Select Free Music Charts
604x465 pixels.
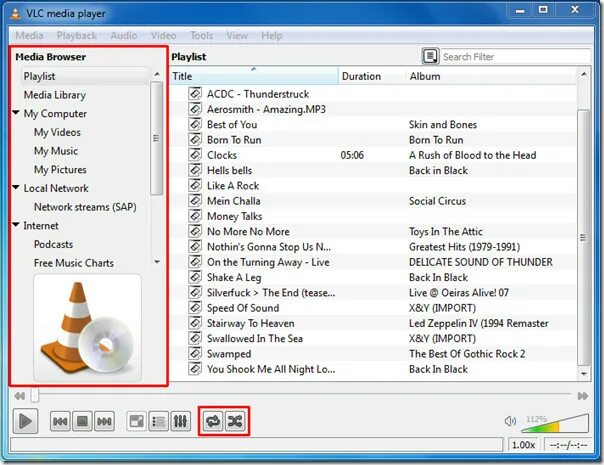coord(74,263)
